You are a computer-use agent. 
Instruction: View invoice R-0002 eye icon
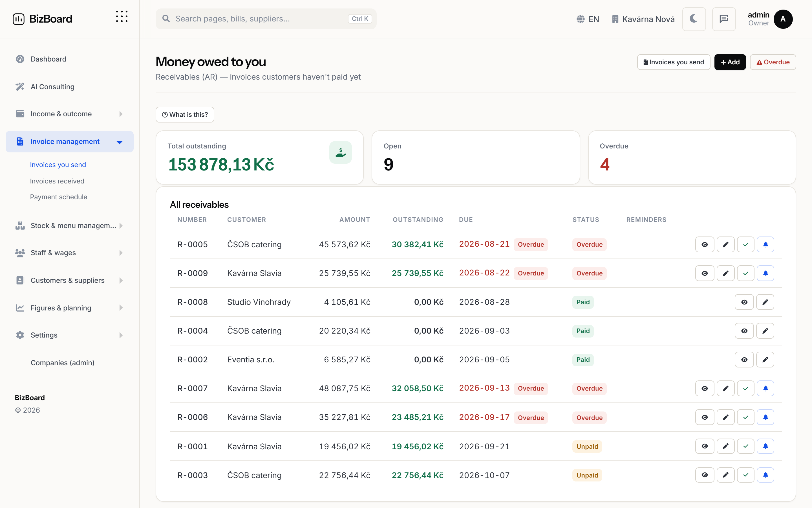pos(744,360)
